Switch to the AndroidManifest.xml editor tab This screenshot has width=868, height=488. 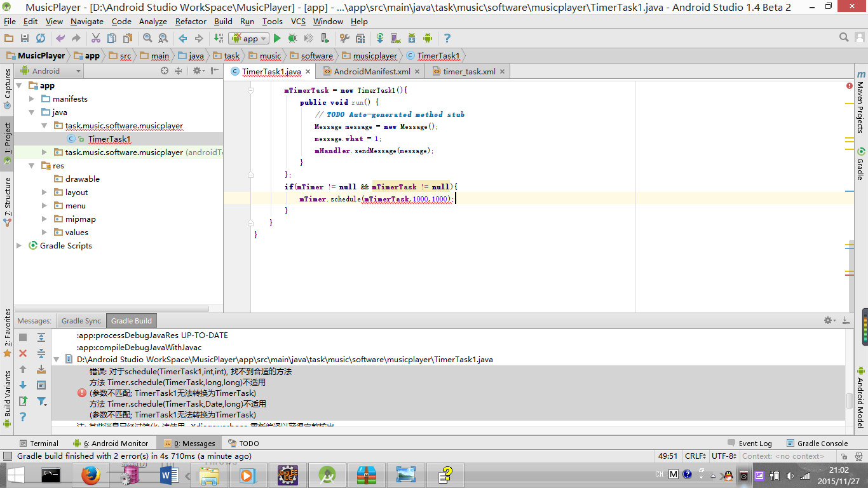pyautogui.click(x=372, y=71)
